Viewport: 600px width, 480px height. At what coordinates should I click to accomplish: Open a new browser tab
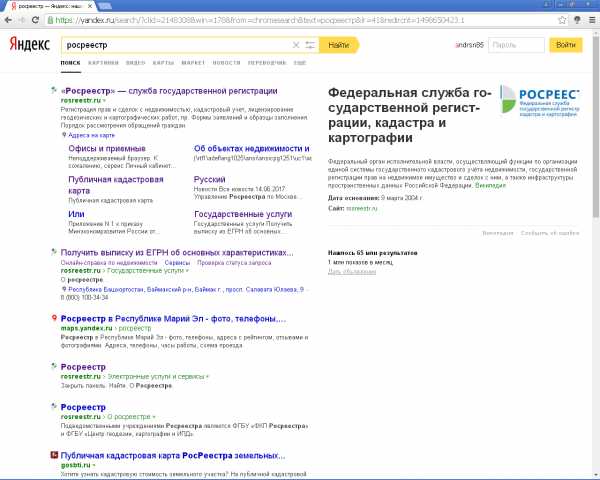[104, 6]
